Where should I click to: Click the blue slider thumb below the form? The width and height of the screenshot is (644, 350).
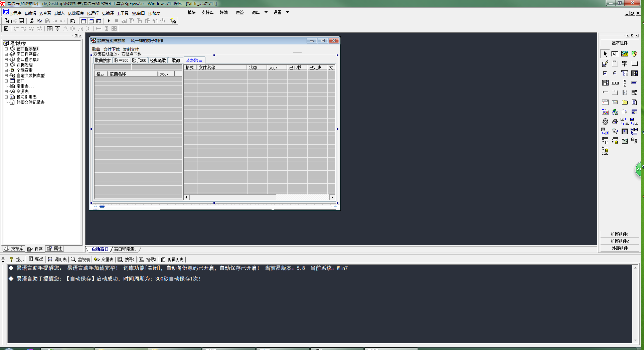pyautogui.click(x=102, y=206)
